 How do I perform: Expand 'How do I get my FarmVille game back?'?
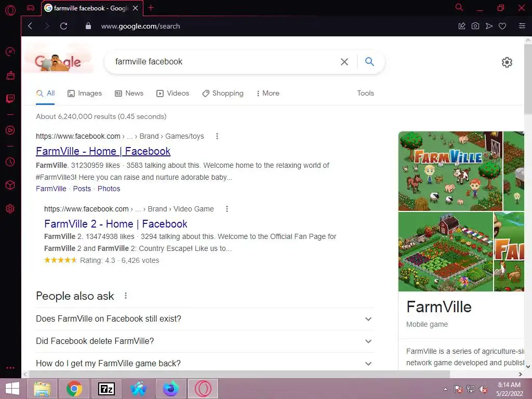[x=205, y=363]
